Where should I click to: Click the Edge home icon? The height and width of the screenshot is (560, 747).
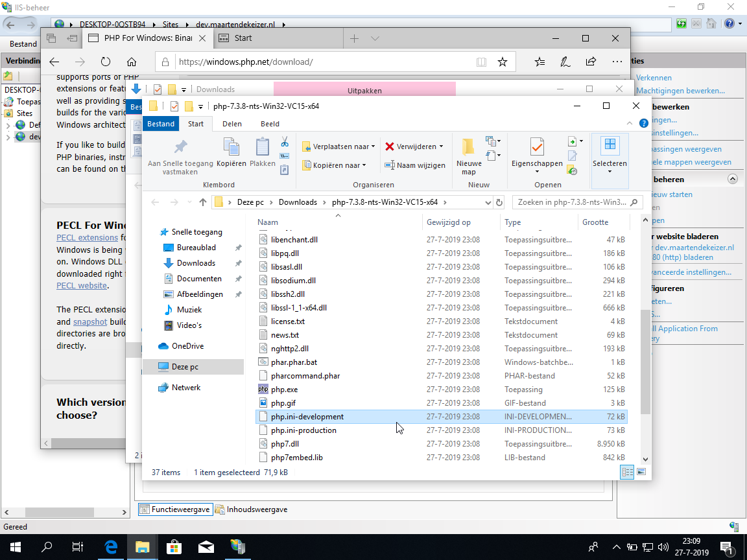pyautogui.click(x=132, y=62)
